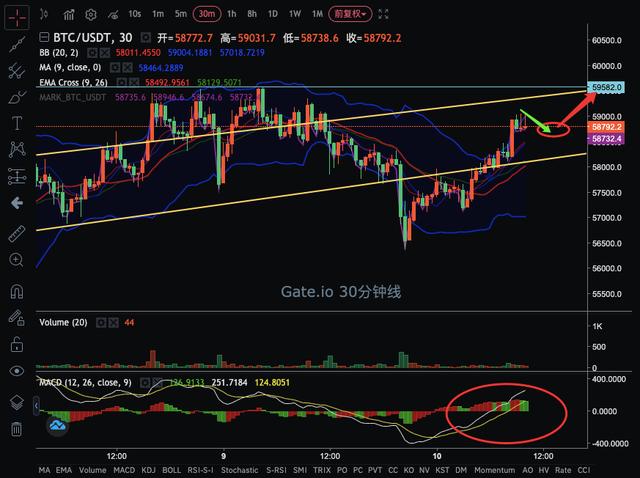The width and height of the screenshot is (640, 478).
Task: Click the 58732.4 mark price label
Action: click(x=606, y=139)
